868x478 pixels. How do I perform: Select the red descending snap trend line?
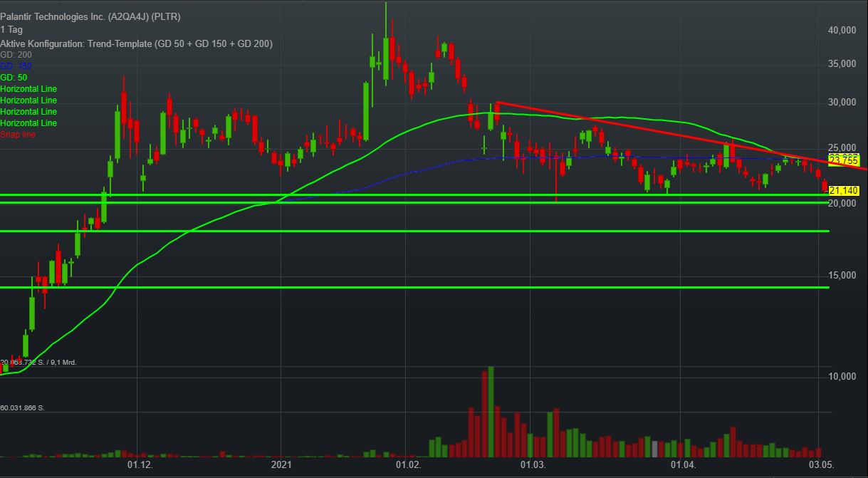click(681, 136)
